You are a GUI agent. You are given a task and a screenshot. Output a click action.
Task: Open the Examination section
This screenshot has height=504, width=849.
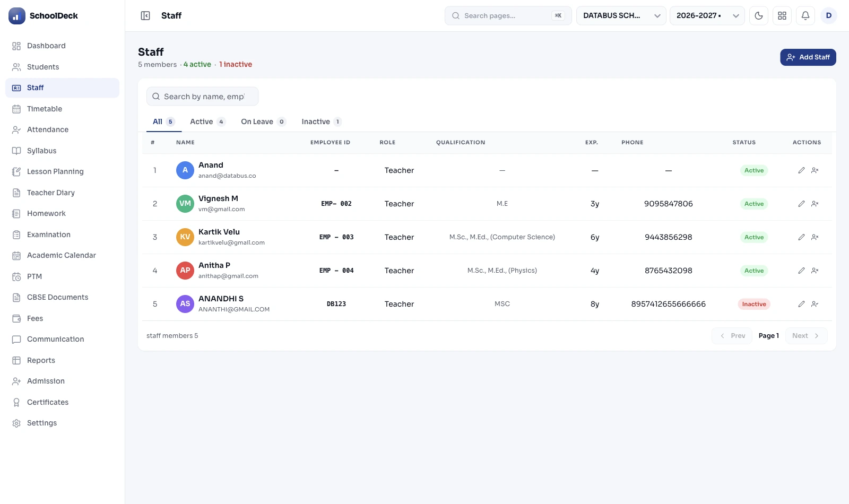62,234
